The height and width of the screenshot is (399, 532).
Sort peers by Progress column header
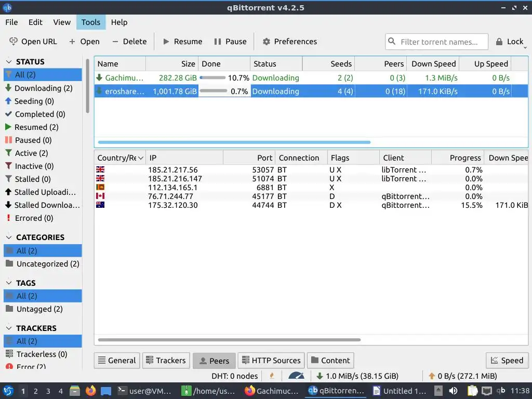[x=458, y=158]
